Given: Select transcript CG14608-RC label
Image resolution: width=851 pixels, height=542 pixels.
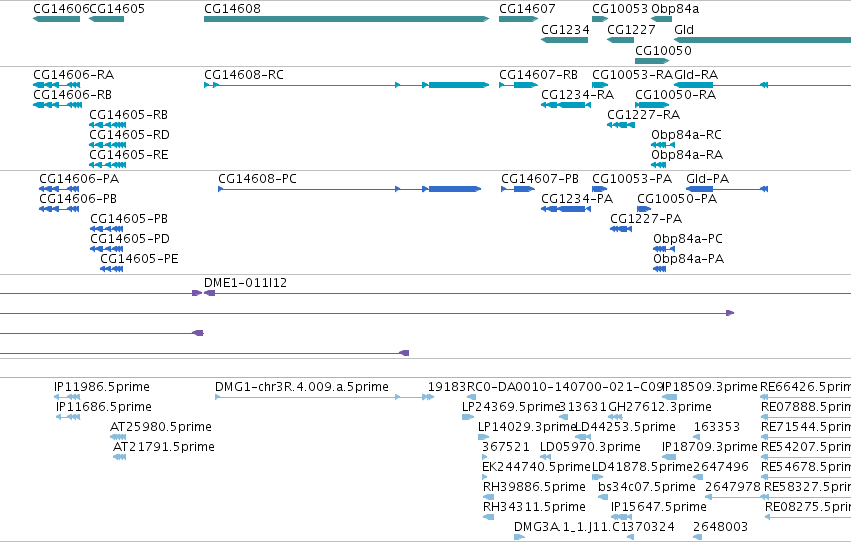Looking at the screenshot, I should click(x=244, y=74).
